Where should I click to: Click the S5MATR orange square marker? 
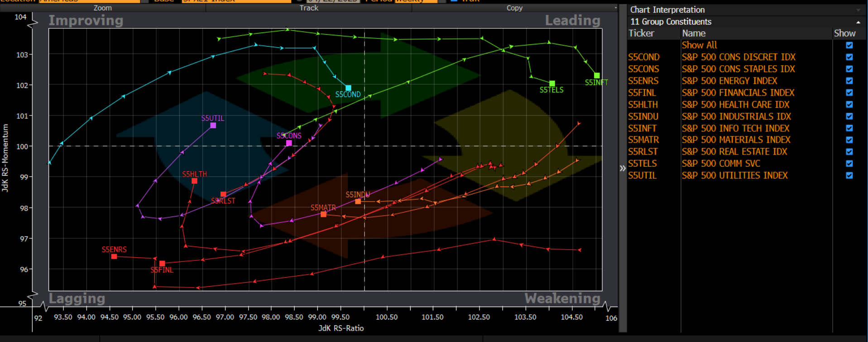pos(323,214)
